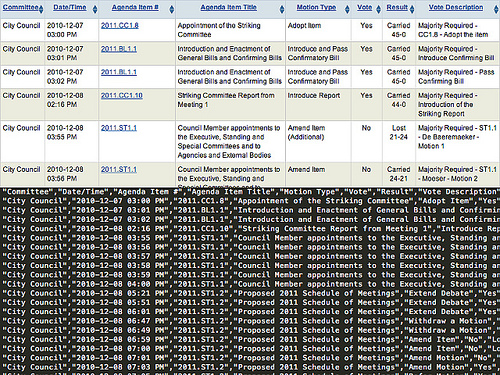Click CSV line with 2010-12-08 07:03 PM
This screenshot has width=500, height=375.
250,367
